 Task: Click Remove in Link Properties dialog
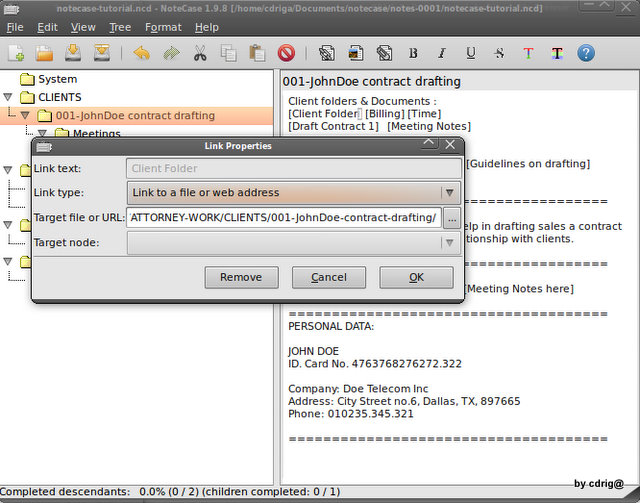pyautogui.click(x=241, y=278)
